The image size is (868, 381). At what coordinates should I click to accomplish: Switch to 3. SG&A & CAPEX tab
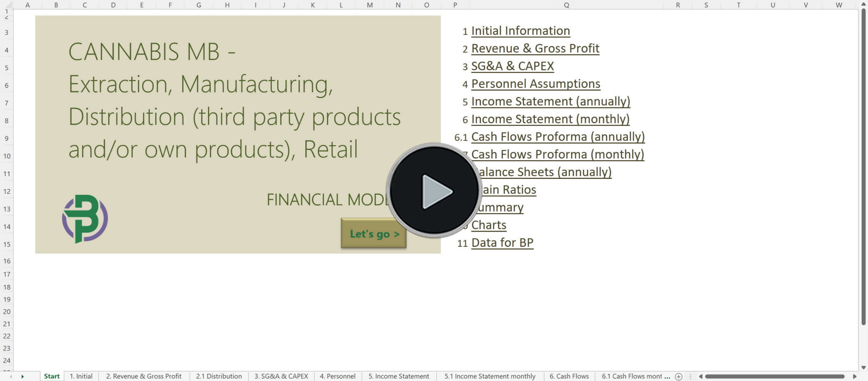pyautogui.click(x=281, y=376)
